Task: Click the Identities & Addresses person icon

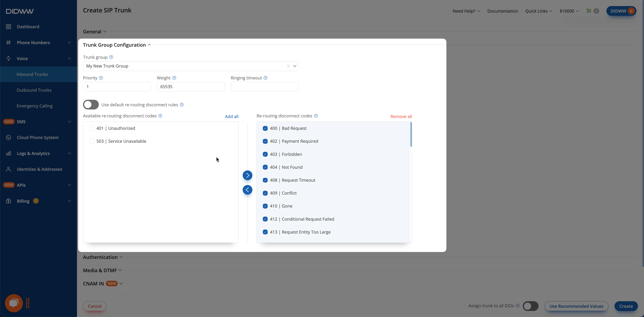Action: click(9, 169)
